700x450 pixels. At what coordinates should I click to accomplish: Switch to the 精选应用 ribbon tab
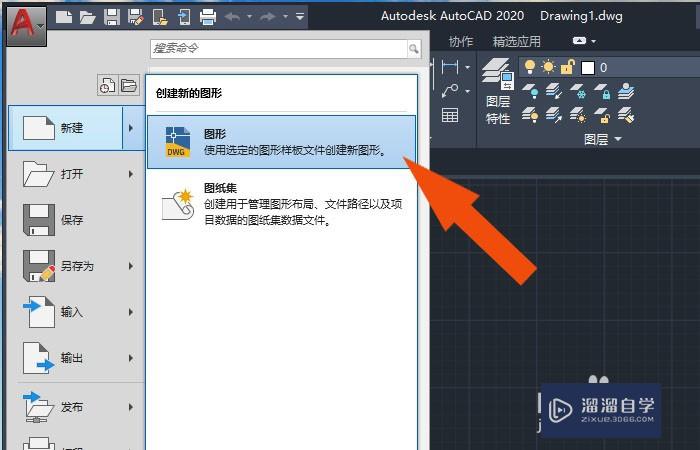click(x=517, y=42)
